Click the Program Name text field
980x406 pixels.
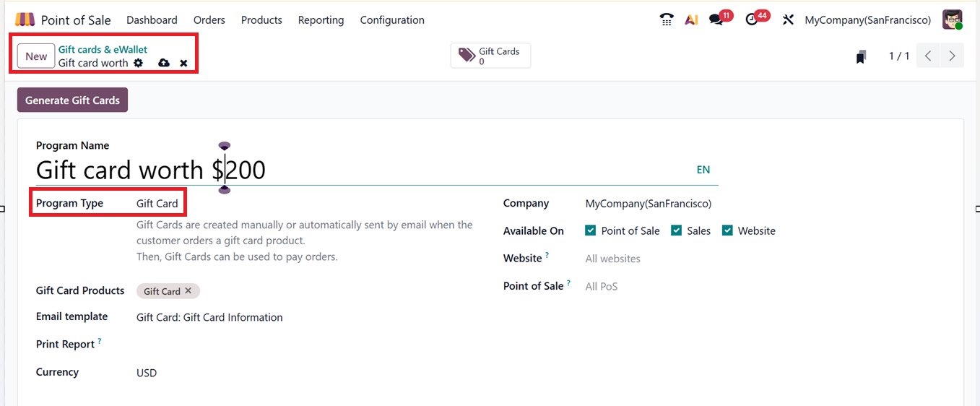click(x=361, y=170)
